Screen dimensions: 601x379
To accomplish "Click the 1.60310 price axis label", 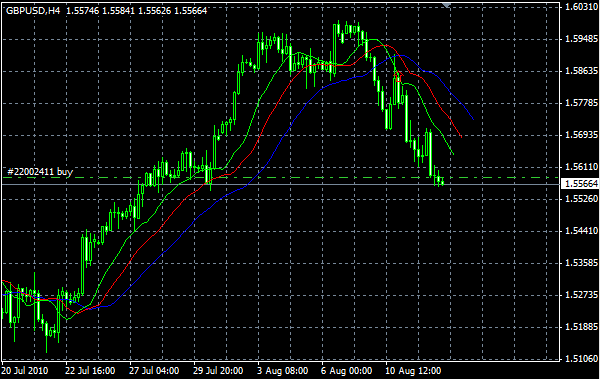I will pyautogui.click(x=581, y=7).
